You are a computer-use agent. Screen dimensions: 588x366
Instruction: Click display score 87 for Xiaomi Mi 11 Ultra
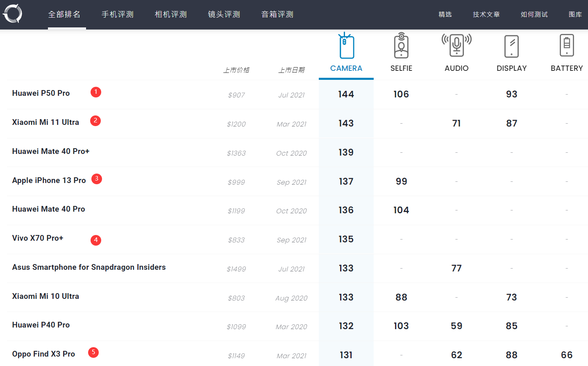(x=511, y=124)
